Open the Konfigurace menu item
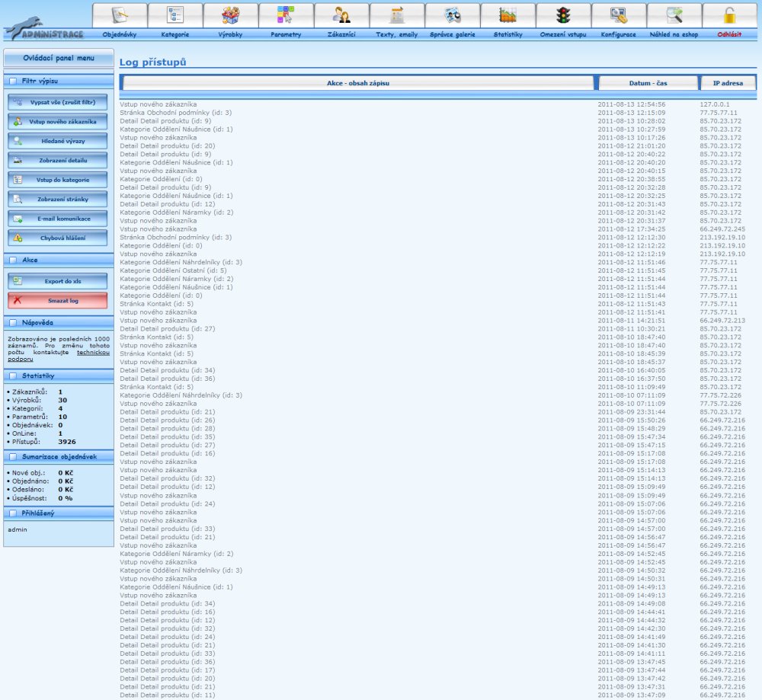The image size is (762, 700). tap(618, 35)
